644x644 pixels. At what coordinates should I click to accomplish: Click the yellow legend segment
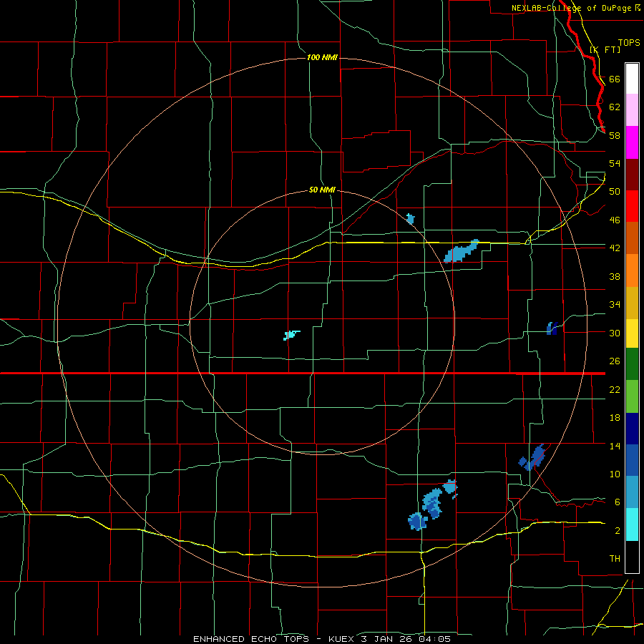632,333
